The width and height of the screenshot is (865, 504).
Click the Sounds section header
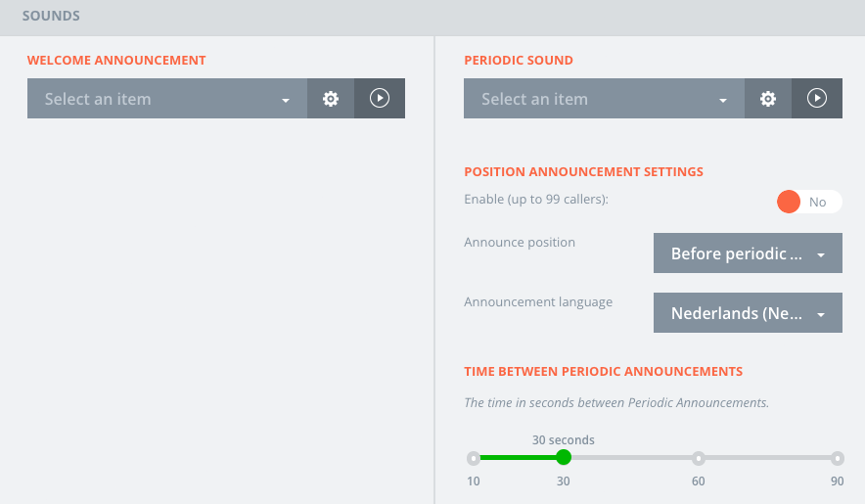(51, 17)
